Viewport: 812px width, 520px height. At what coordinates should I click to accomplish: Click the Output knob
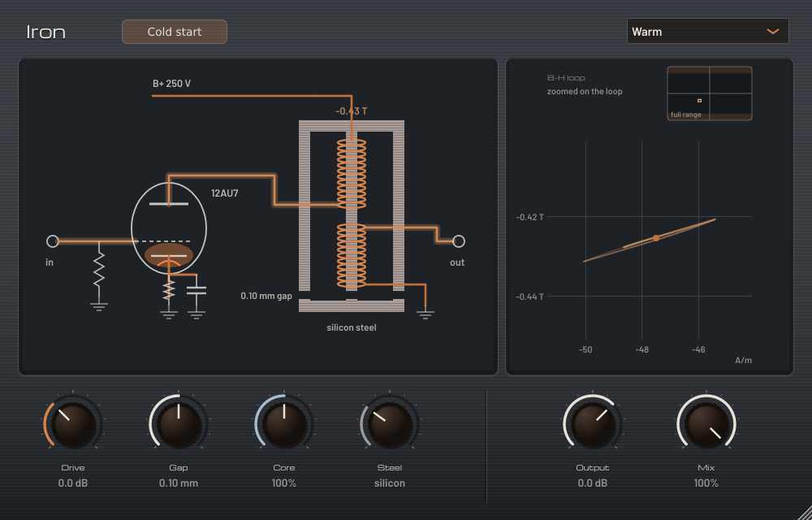pos(593,423)
